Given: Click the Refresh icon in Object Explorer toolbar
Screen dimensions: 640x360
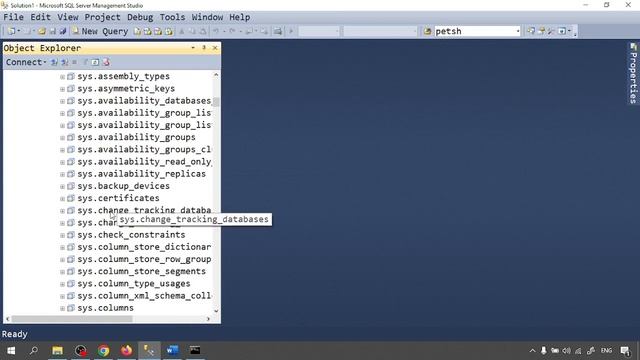Looking at the screenshot, I should [x=95, y=62].
